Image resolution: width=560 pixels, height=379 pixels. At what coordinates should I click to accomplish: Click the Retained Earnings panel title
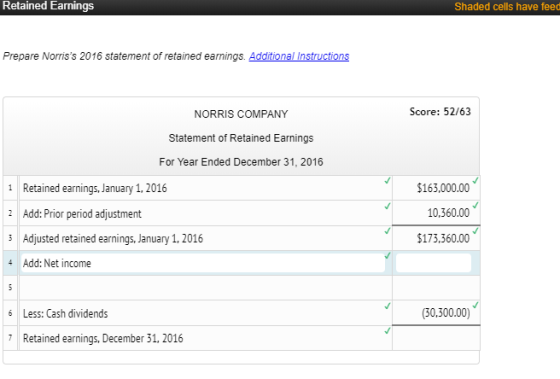point(48,6)
